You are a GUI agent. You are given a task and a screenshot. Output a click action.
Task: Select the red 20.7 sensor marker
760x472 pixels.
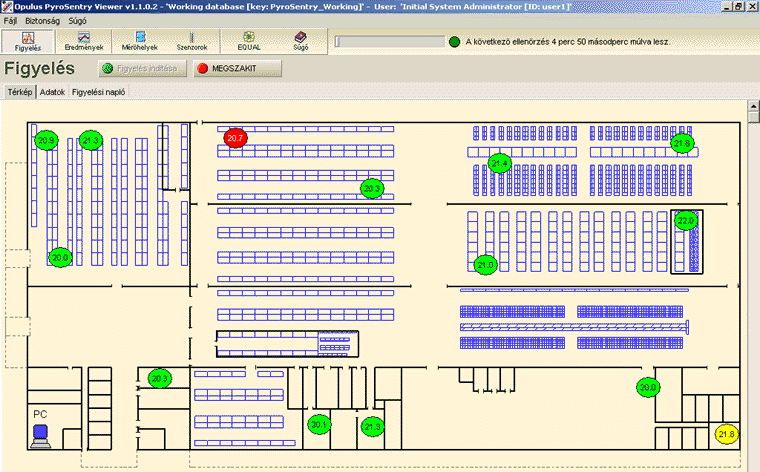point(236,138)
